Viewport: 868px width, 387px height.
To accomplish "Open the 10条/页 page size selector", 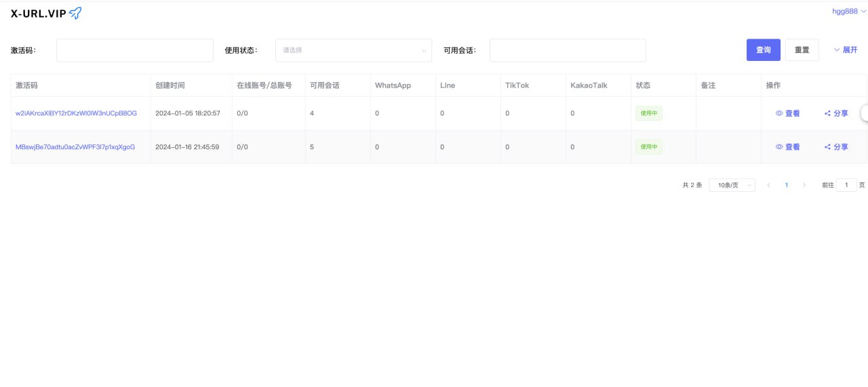I will 732,185.
